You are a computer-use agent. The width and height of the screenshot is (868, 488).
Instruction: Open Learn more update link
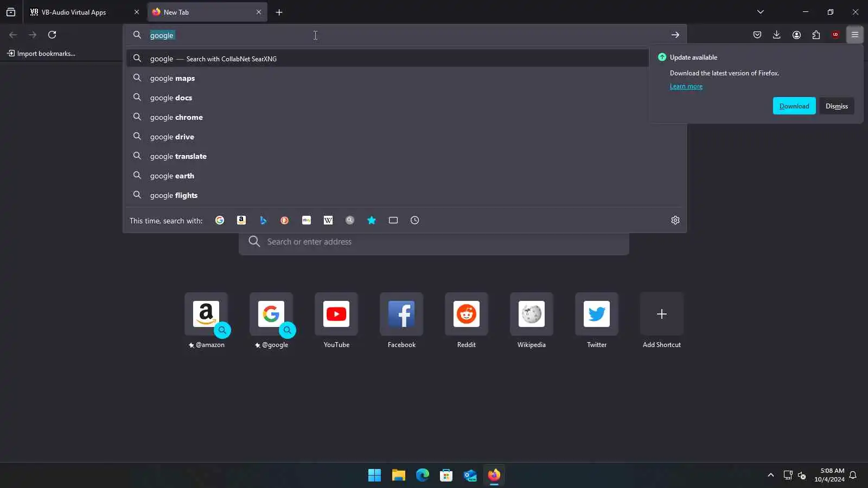[x=686, y=86]
